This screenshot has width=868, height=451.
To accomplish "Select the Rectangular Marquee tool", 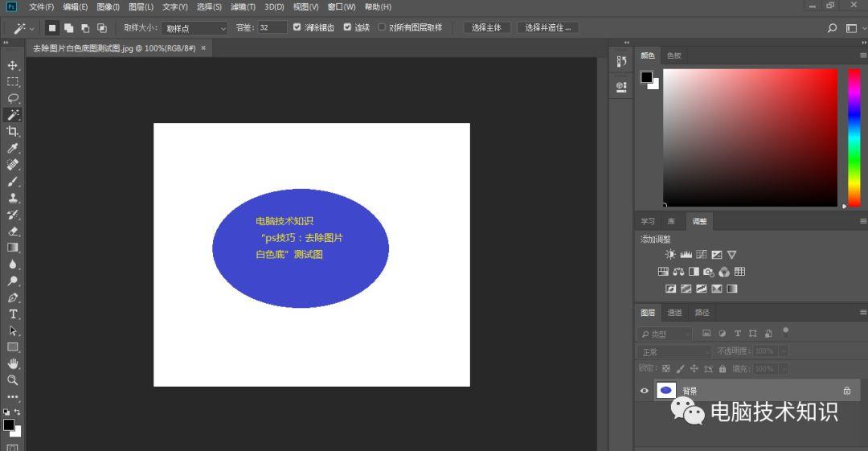I will (13, 82).
